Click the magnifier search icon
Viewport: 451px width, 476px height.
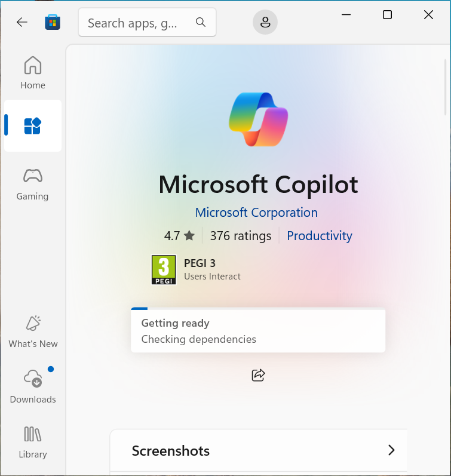(x=201, y=22)
